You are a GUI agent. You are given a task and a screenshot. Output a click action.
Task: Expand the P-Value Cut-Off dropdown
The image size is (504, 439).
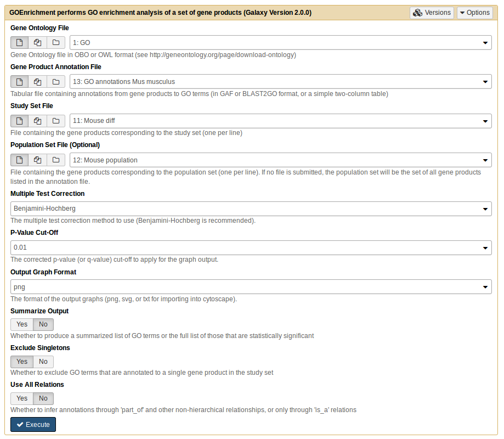(251, 247)
